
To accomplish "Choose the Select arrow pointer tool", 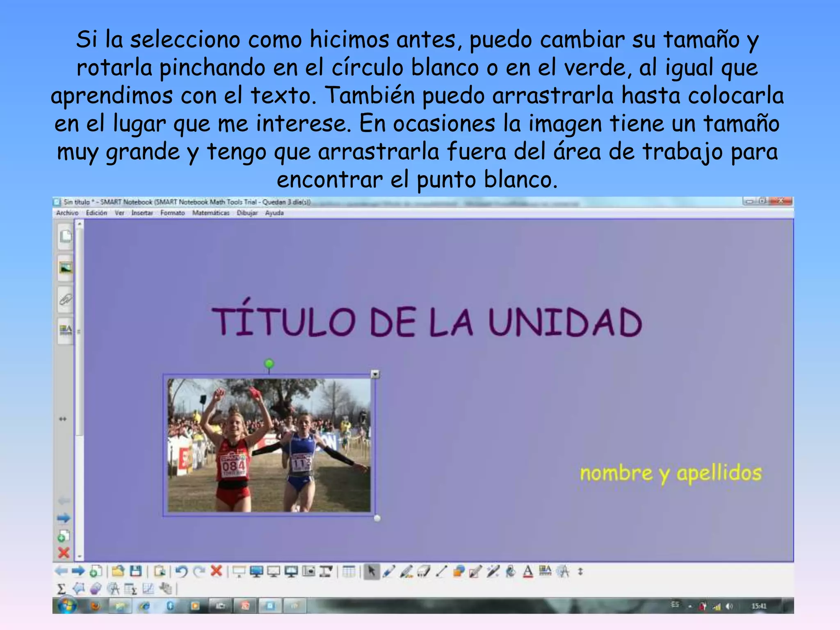I will (372, 571).
